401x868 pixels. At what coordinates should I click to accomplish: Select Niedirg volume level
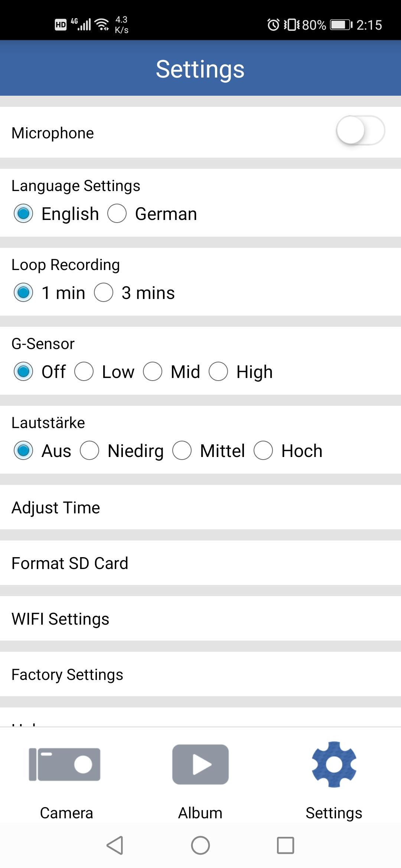[x=89, y=451]
